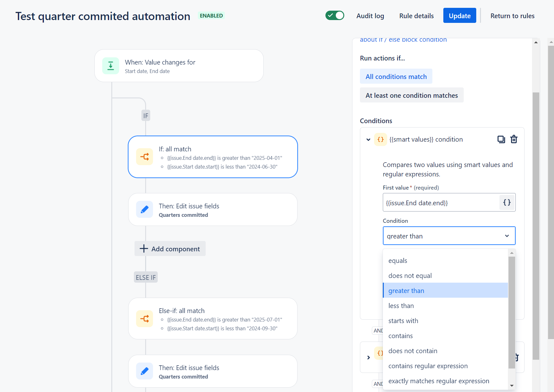Collapse the smart values condition details
The height and width of the screenshot is (392, 554).
click(x=368, y=140)
